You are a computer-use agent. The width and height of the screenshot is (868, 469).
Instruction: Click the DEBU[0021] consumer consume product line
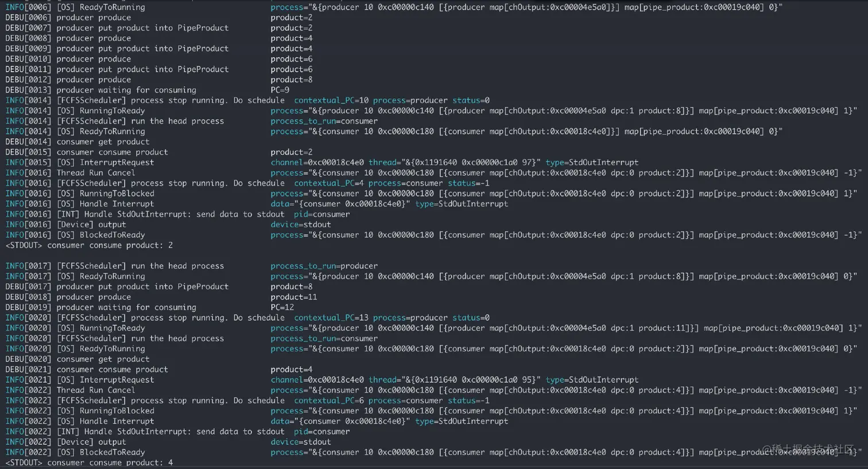tap(159, 369)
